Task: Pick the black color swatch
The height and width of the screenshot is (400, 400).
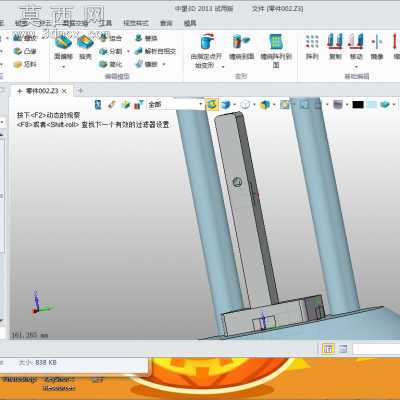Action: point(358,105)
